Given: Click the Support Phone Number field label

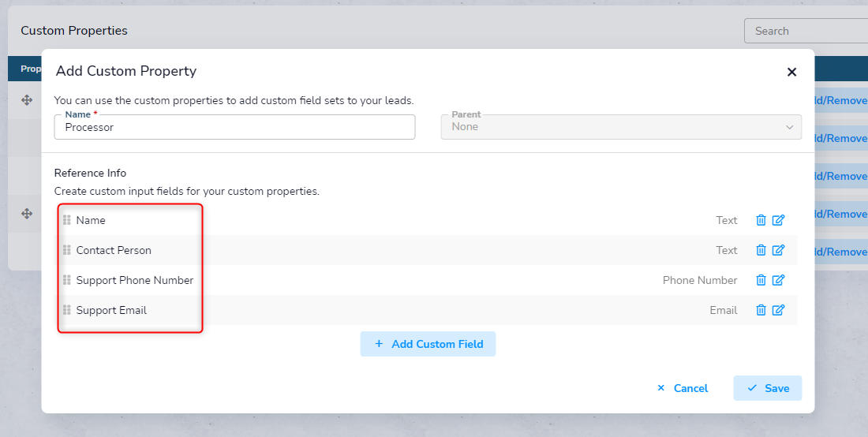Looking at the screenshot, I should 135,280.
